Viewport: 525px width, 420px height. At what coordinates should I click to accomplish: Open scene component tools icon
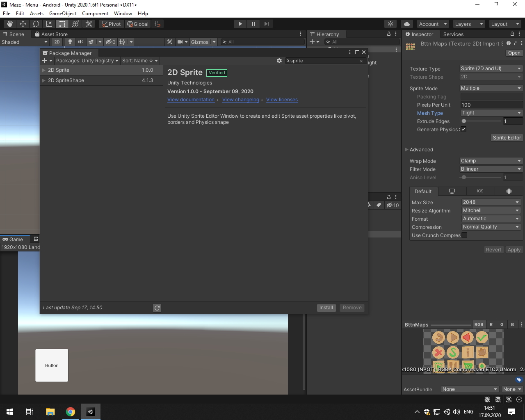click(x=169, y=42)
